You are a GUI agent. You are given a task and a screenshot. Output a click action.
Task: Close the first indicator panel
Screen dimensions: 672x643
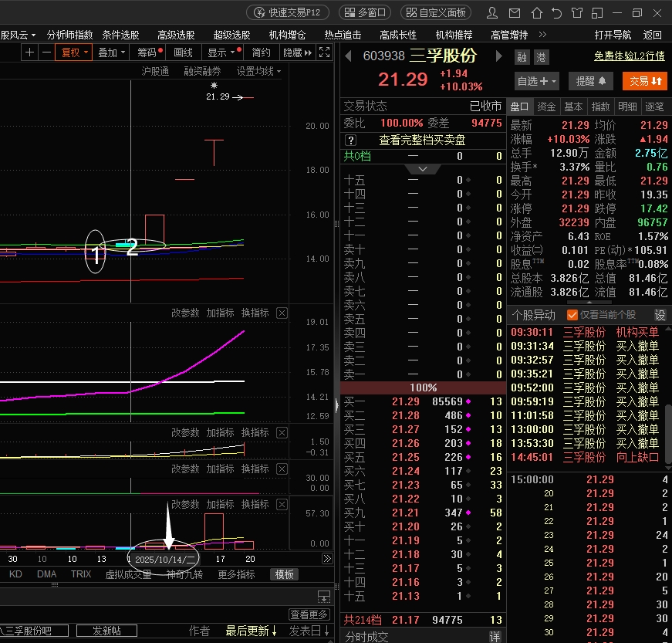(282, 313)
